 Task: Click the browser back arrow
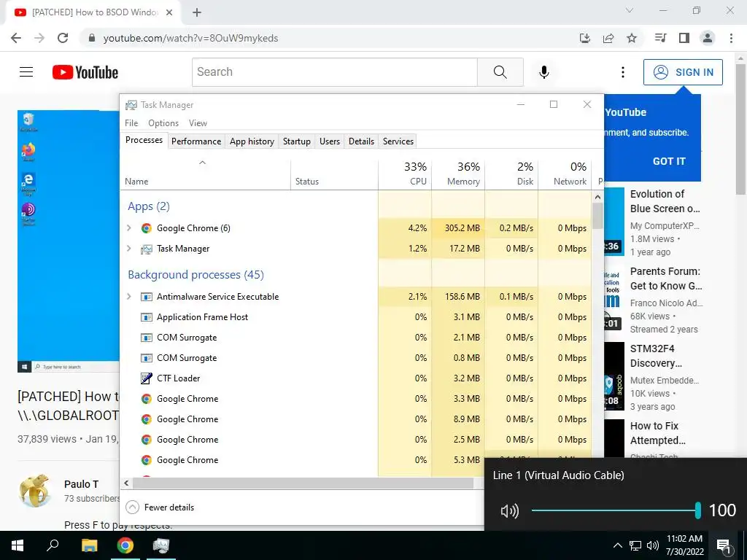pyautogui.click(x=16, y=38)
